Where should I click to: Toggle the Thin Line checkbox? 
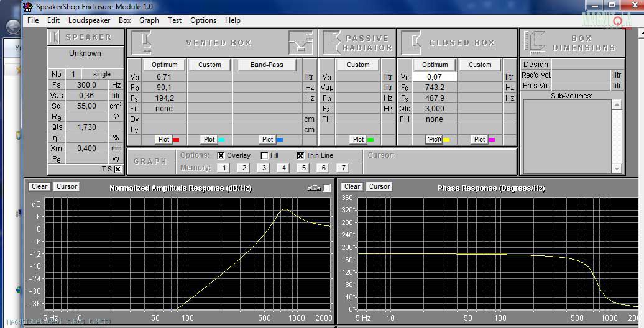(x=300, y=155)
